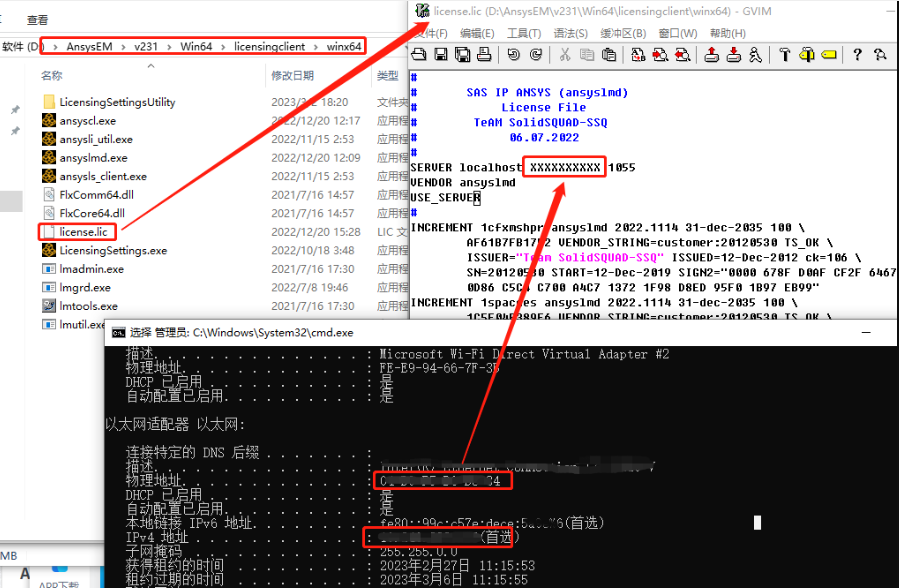The width and height of the screenshot is (899, 588).
Task: Select lmgrd.exe in file list
Action: click(x=85, y=288)
